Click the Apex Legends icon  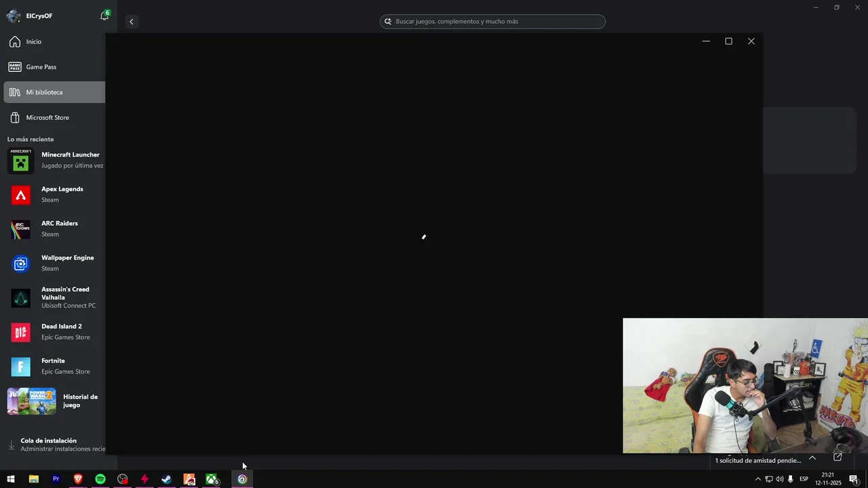point(21,195)
